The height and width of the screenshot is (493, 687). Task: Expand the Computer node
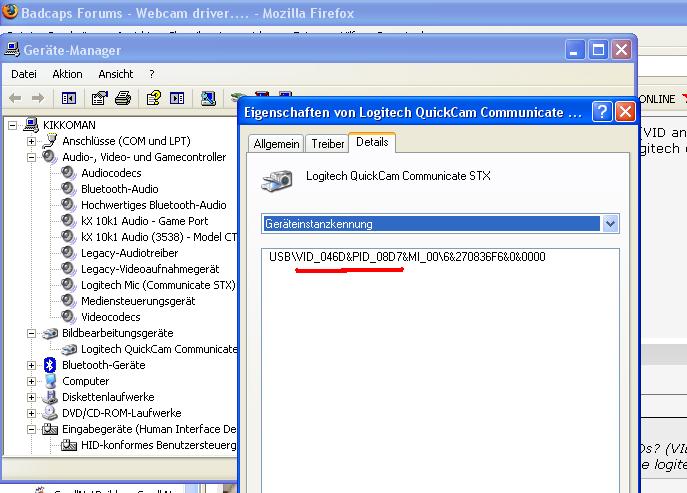(32, 381)
